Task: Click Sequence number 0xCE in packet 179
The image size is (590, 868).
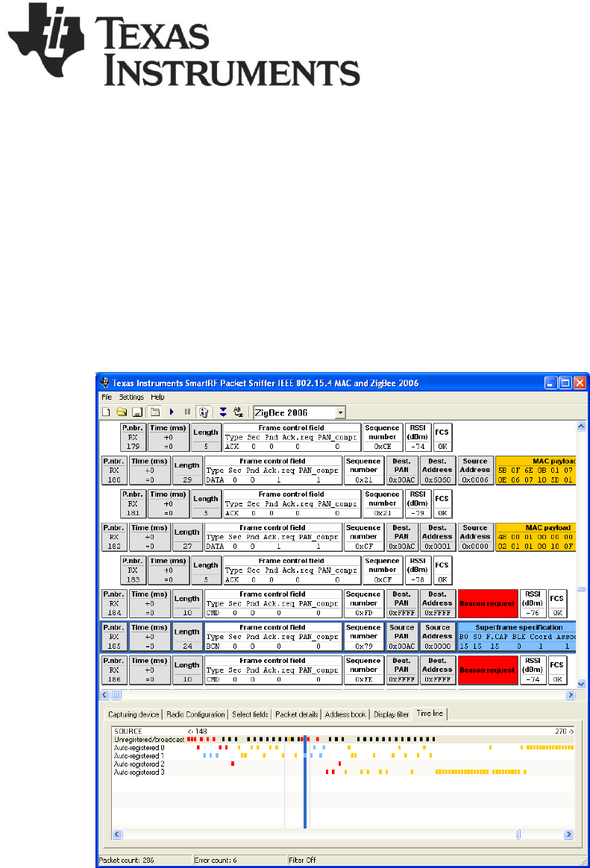Action: 383,437
